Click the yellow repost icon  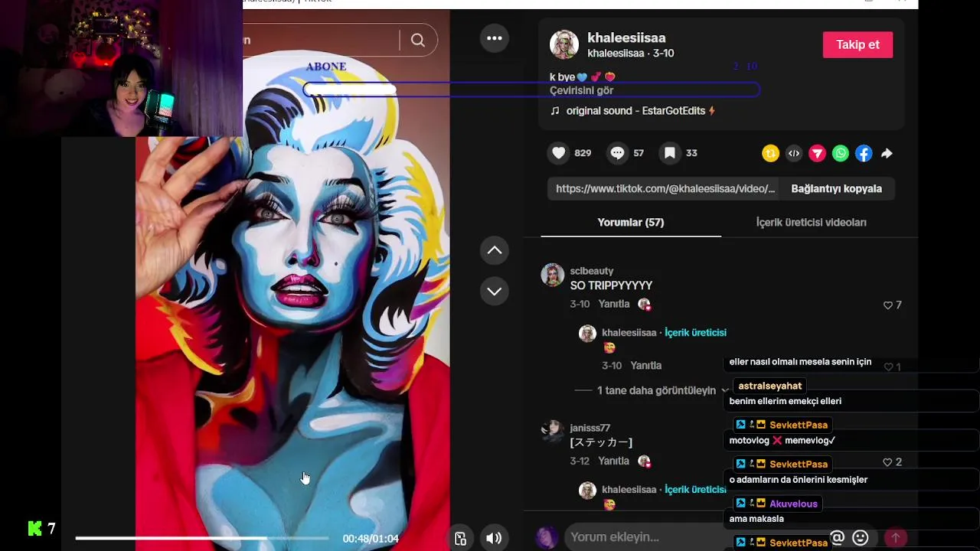point(770,154)
